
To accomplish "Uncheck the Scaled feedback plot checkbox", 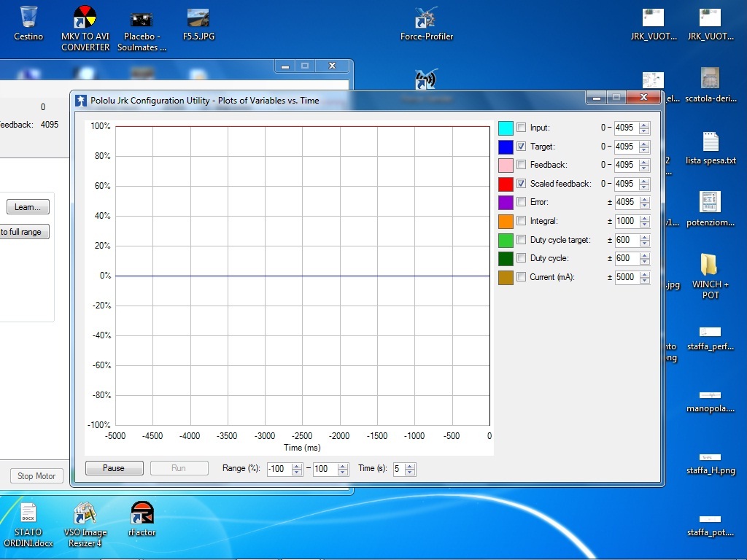I will click(x=521, y=183).
